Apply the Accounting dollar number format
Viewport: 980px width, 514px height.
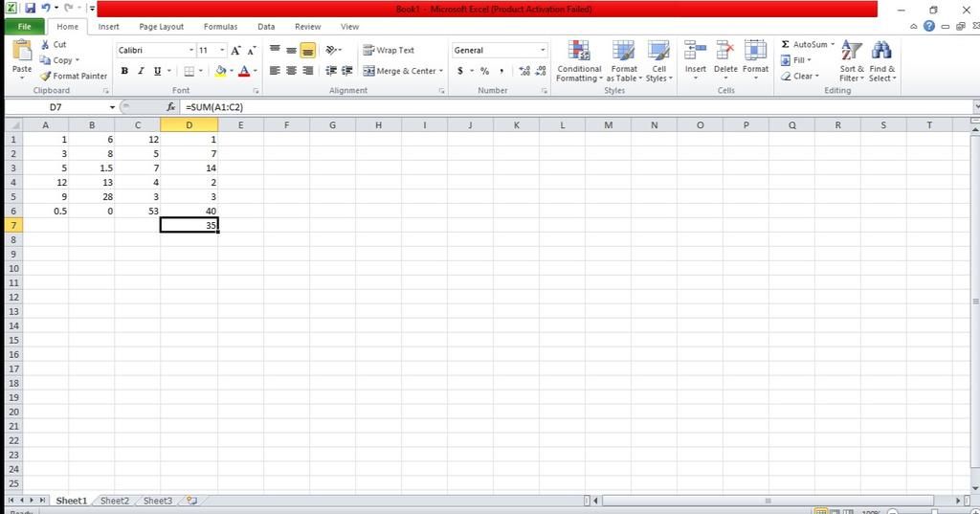[460, 71]
